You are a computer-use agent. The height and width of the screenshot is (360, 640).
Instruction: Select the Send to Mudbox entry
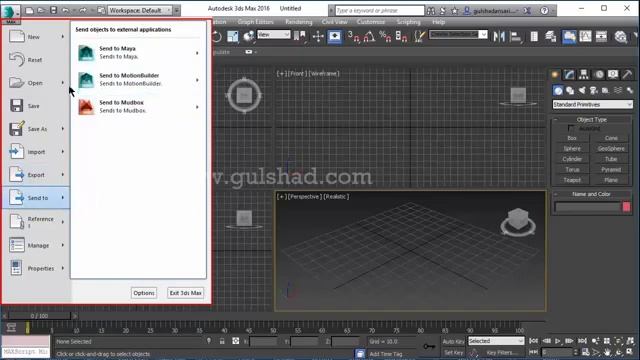click(138, 107)
